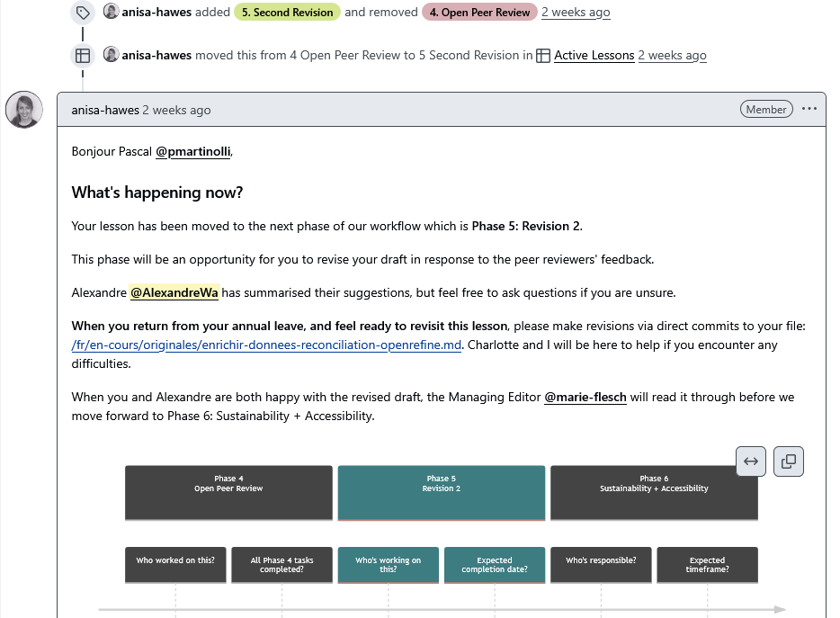Open the highlighted @AlexandreWa mention
The height and width of the screenshot is (618, 840).
174,292
